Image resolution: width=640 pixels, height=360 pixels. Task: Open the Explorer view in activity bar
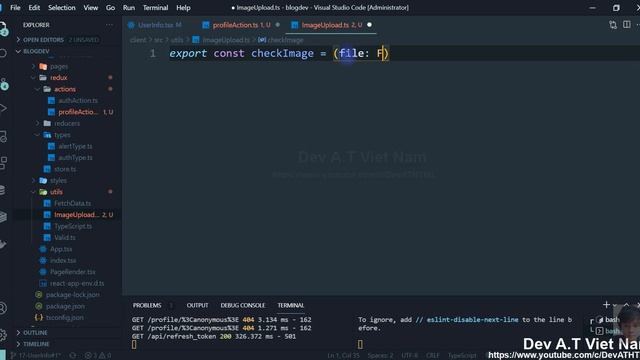click(x=3, y=28)
